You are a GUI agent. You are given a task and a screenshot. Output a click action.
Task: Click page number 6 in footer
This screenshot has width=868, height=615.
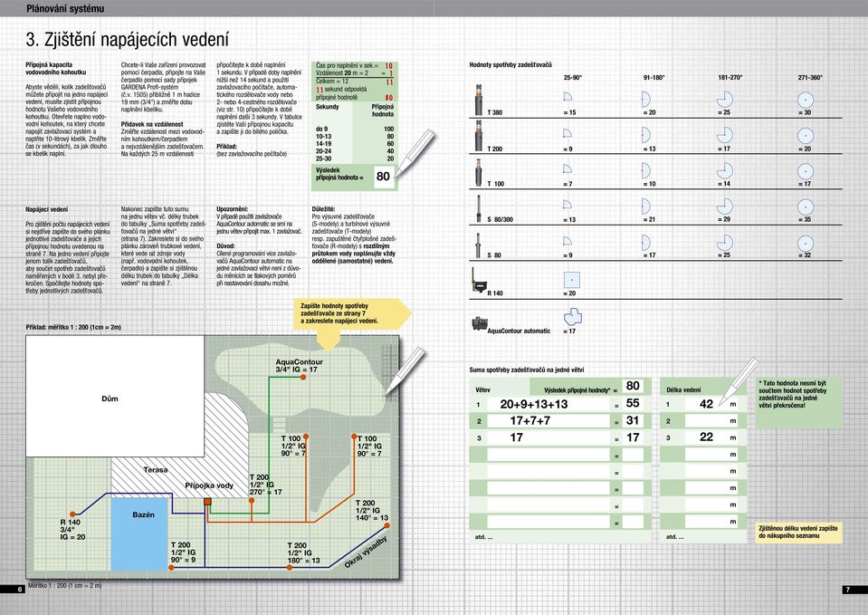19,590
